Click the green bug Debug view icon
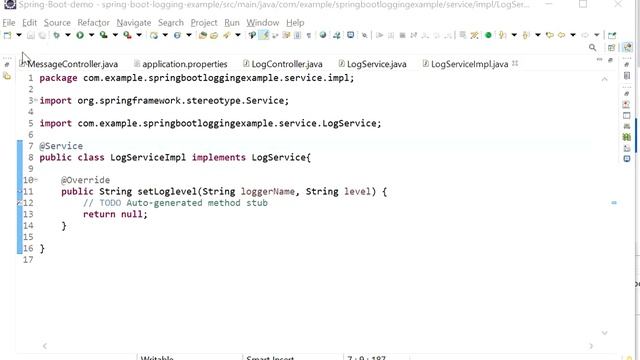This screenshot has width=640, height=360. click(627, 137)
